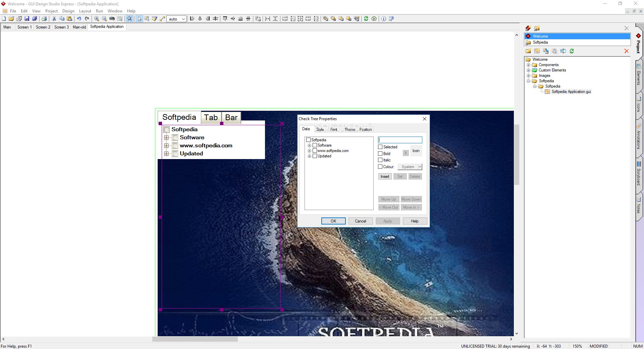Click the context help pointer icon
Screen dimensions: 644x349
(x=391, y=19)
